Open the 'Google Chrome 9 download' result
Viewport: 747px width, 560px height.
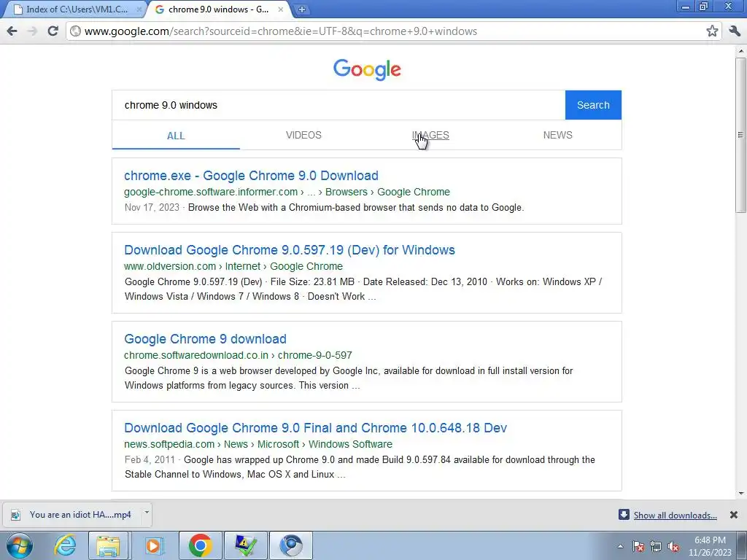tap(205, 339)
